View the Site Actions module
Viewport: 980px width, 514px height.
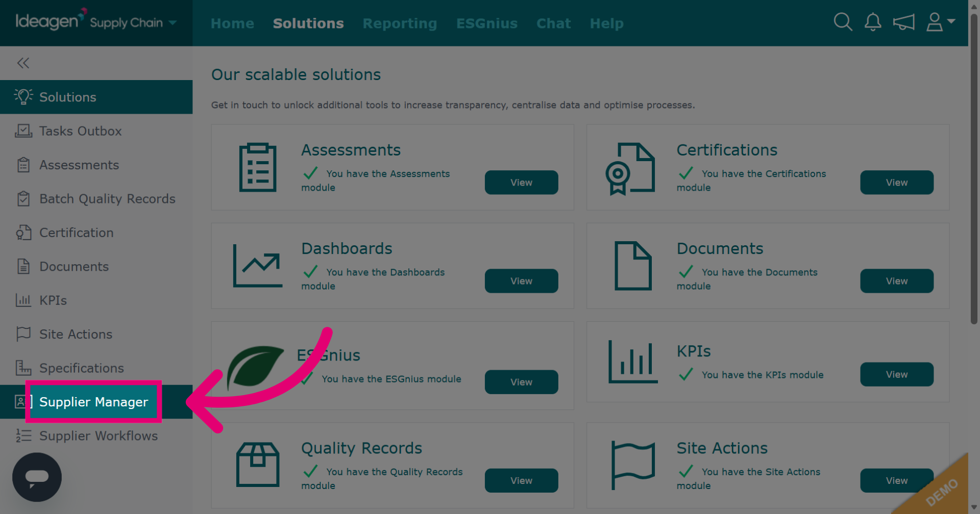[x=897, y=480]
